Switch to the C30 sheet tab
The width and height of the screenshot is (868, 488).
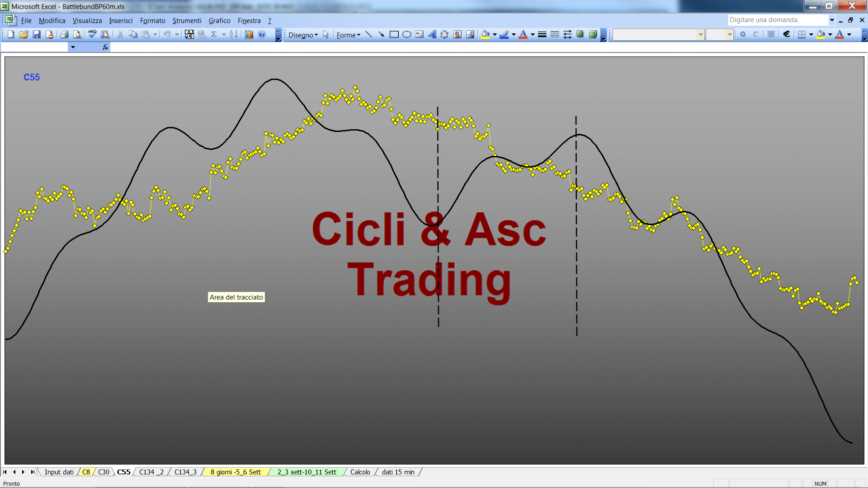click(x=104, y=472)
